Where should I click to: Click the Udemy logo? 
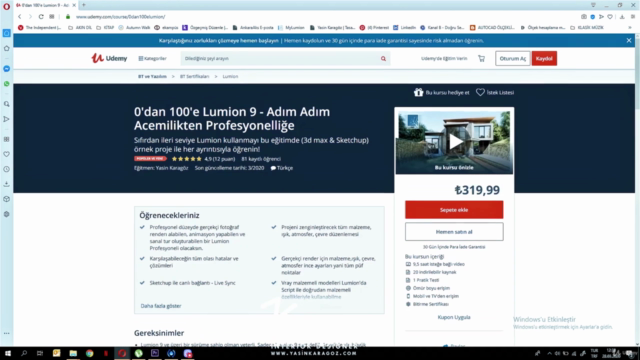click(109, 58)
